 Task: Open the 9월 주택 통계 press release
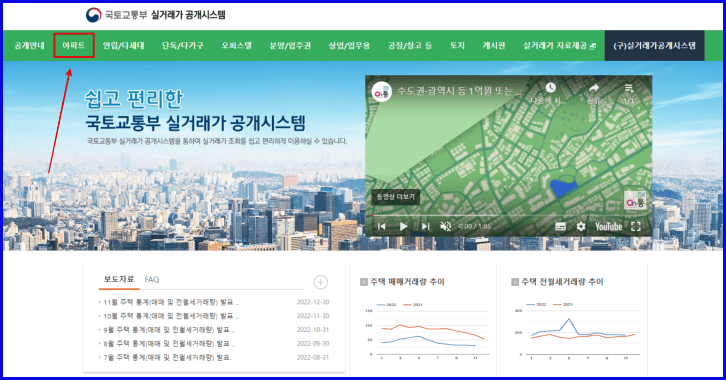click(x=169, y=330)
